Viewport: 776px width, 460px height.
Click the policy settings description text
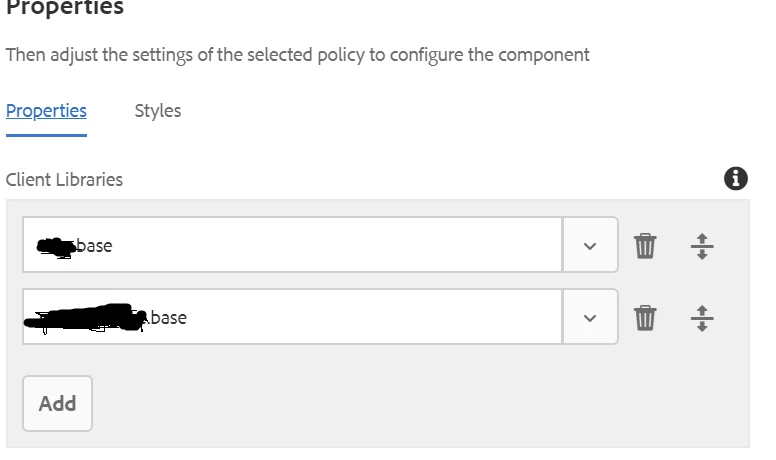[297, 54]
